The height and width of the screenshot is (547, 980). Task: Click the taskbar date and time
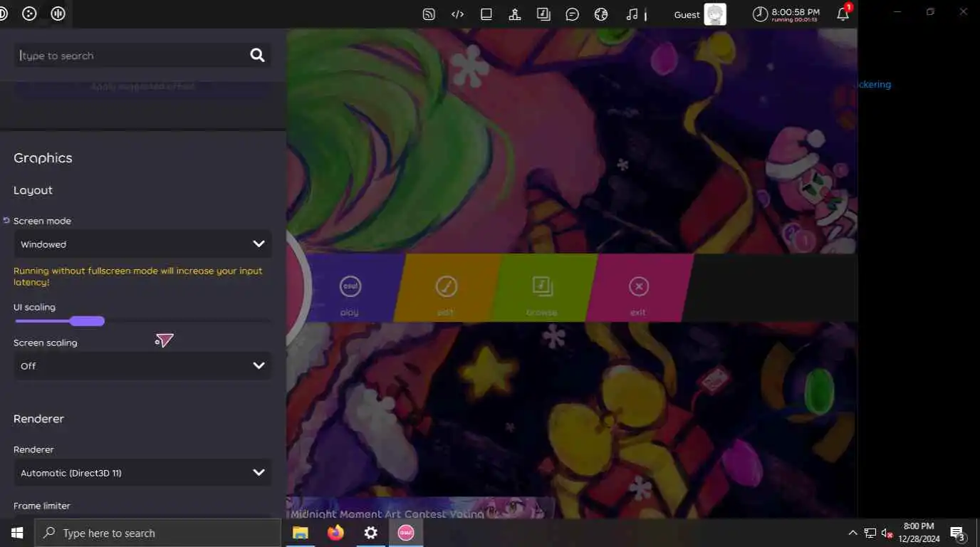(919, 533)
